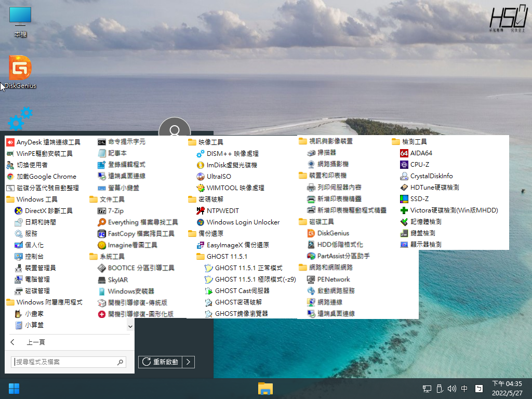Launch SkyIAR from system tools
The image size is (532, 399).
coord(113,280)
